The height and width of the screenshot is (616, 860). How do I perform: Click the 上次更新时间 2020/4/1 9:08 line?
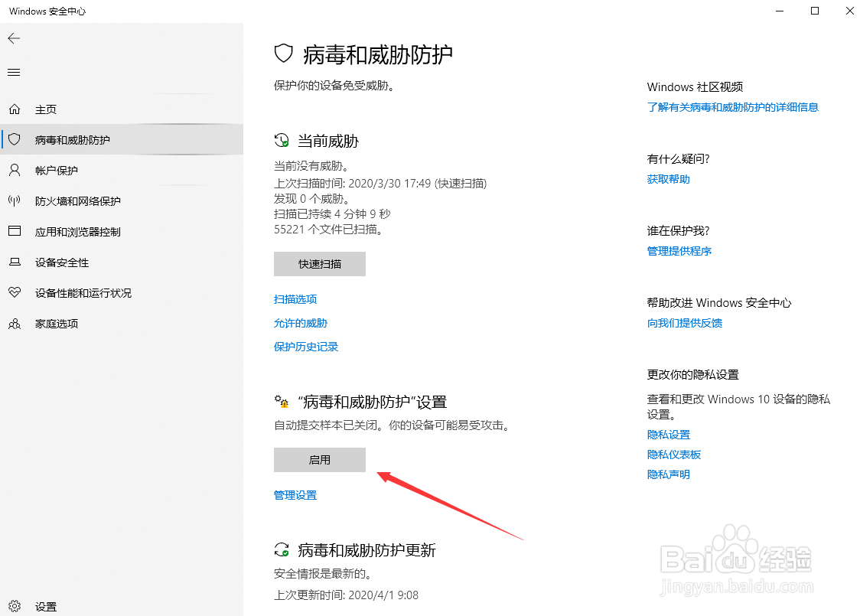pos(346,595)
